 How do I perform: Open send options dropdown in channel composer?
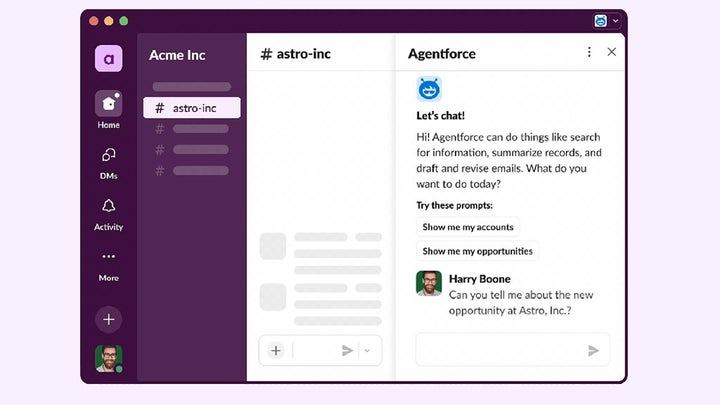[367, 350]
